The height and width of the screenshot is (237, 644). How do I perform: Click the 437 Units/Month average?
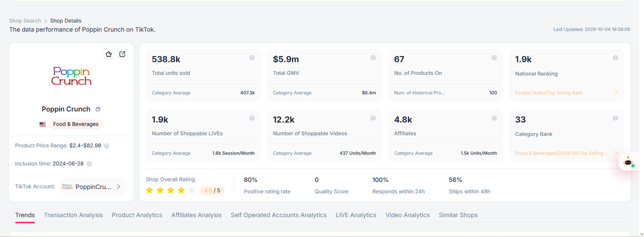pyautogui.click(x=358, y=153)
